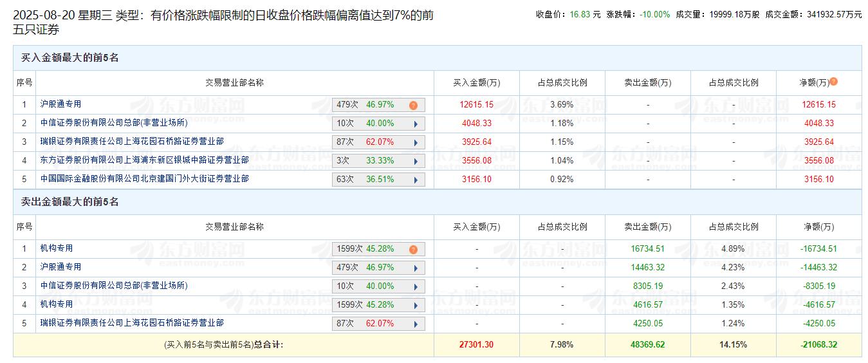Click arrow icon next to 3次 33.33%
This screenshot has width=868, height=363.
(x=416, y=161)
